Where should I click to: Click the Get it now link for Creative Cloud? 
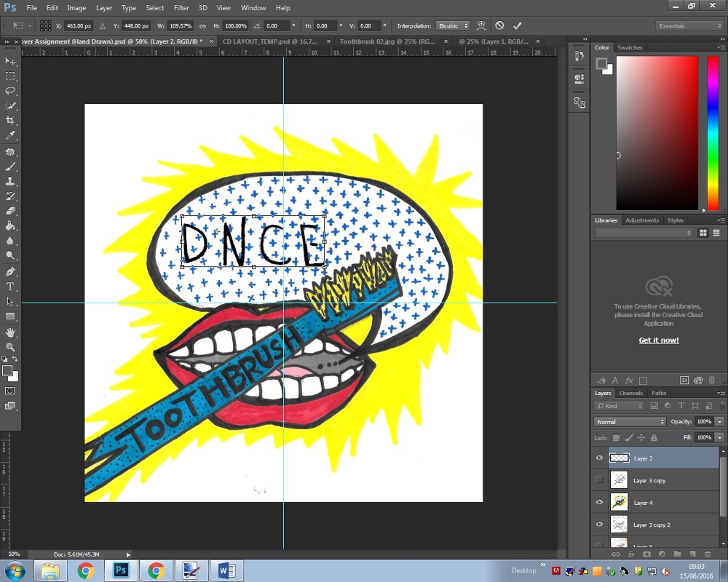pos(658,340)
